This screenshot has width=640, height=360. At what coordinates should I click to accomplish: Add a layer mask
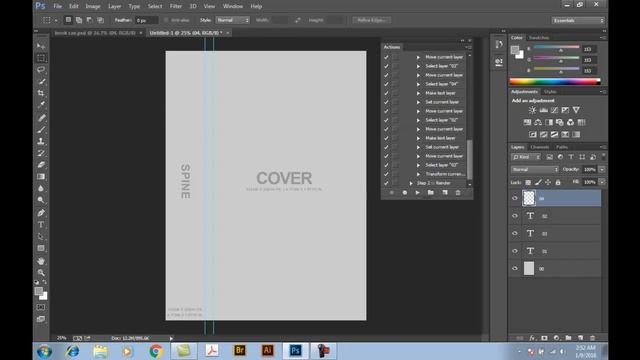(x=544, y=338)
